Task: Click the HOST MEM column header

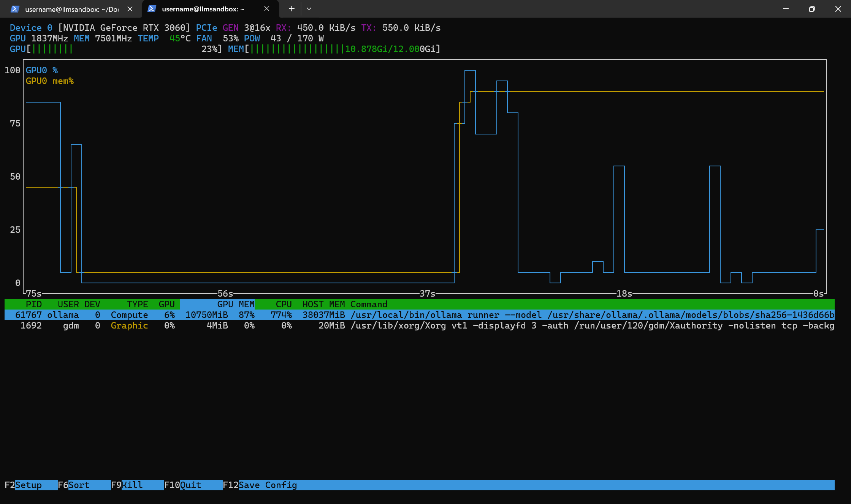Action: pyautogui.click(x=324, y=304)
